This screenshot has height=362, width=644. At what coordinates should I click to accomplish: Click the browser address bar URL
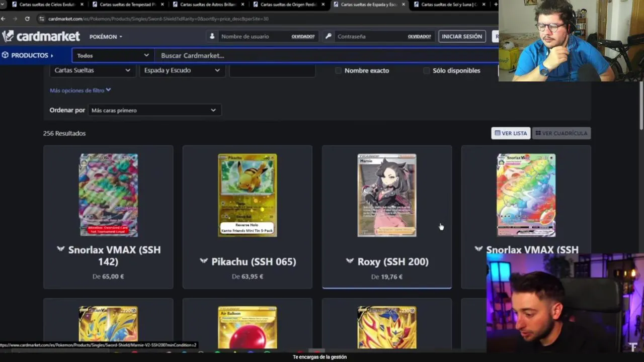click(x=158, y=19)
